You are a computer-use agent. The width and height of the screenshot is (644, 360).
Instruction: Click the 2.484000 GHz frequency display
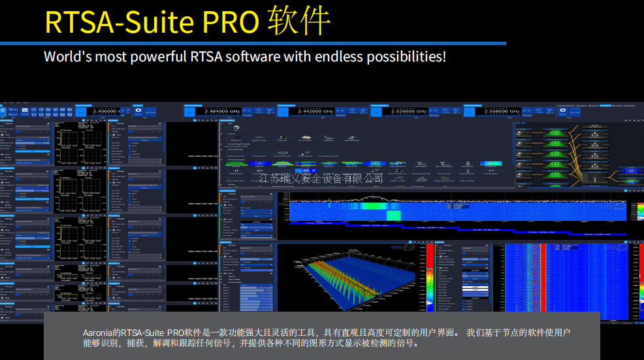point(218,111)
